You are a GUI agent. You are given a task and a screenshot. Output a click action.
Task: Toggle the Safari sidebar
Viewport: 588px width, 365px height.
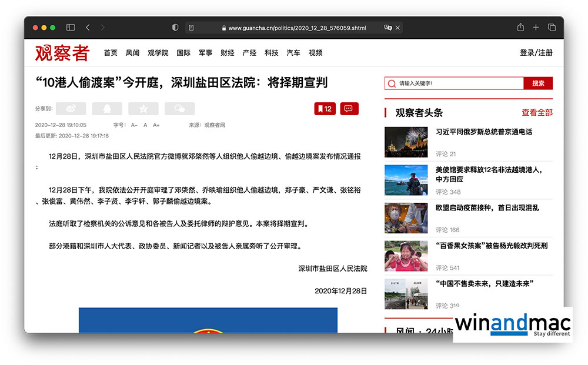(x=71, y=28)
